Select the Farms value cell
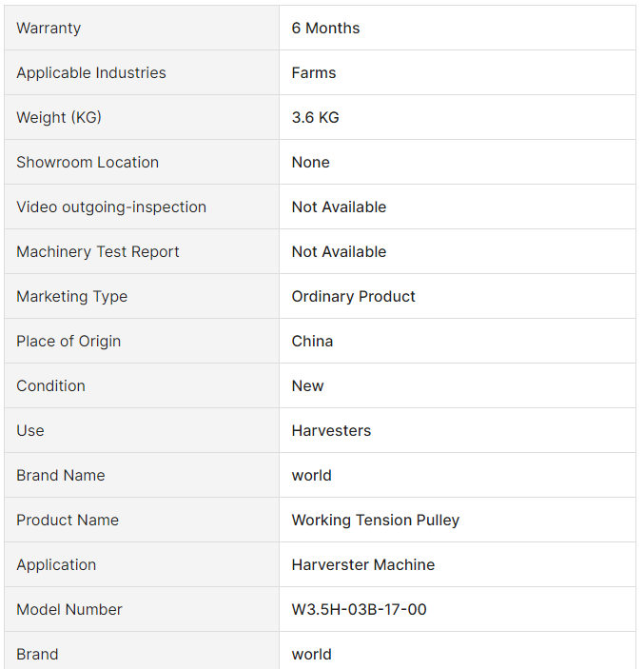This screenshot has height=669, width=644. coord(314,73)
